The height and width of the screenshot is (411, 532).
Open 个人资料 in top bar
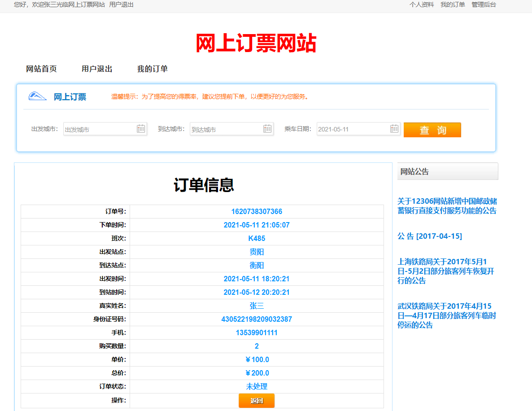(x=421, y=5)
